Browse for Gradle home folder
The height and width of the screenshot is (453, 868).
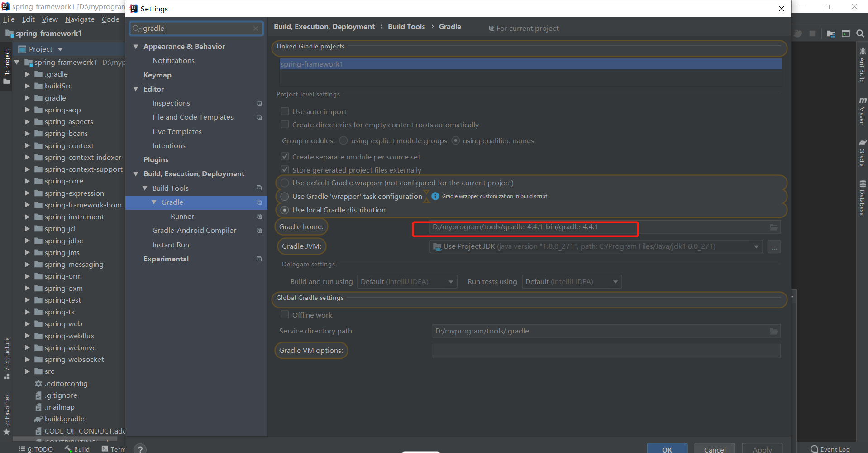point(774,227)
